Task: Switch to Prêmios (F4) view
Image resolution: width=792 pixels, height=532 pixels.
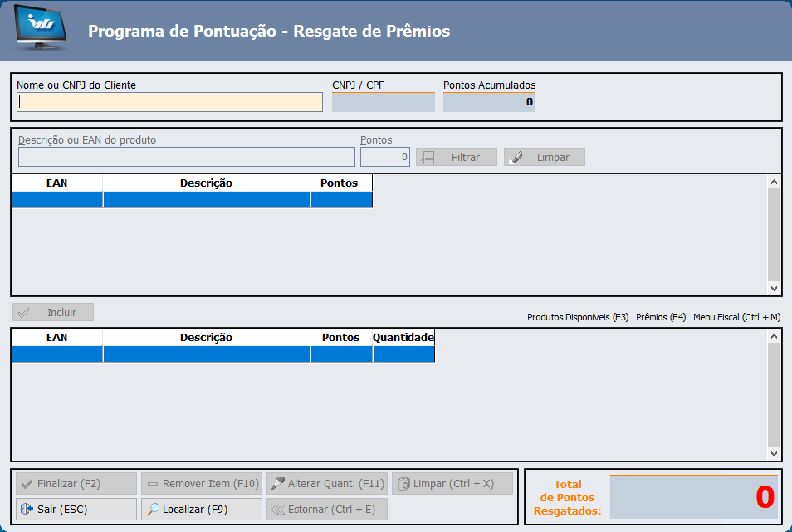Action: 661,317
